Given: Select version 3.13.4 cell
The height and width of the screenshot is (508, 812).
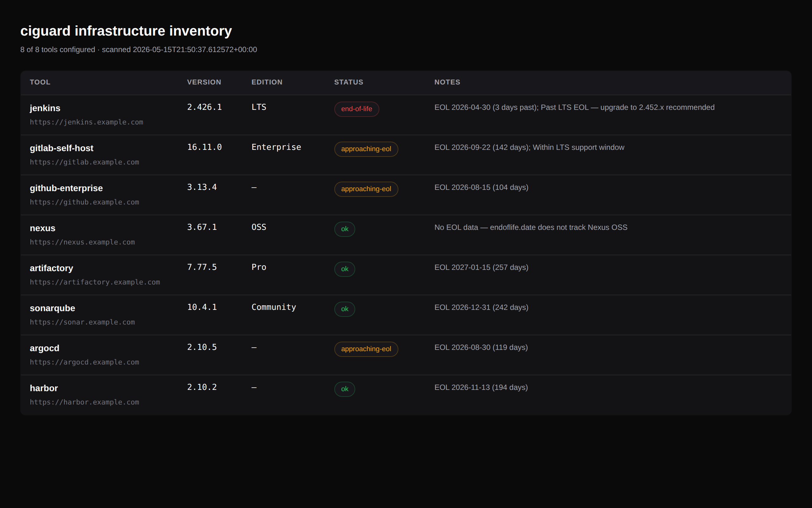Looking at the screenshot, I should pos(202,187).
